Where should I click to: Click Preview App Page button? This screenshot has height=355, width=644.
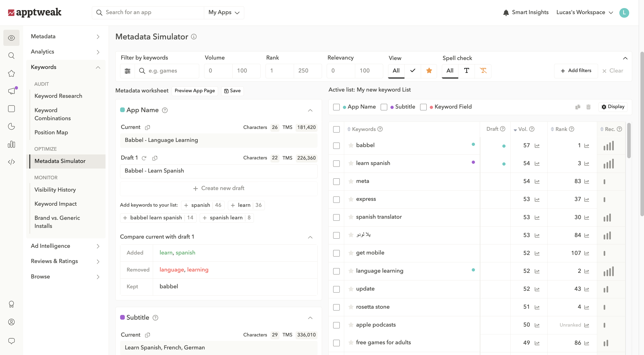coord(194,91)
